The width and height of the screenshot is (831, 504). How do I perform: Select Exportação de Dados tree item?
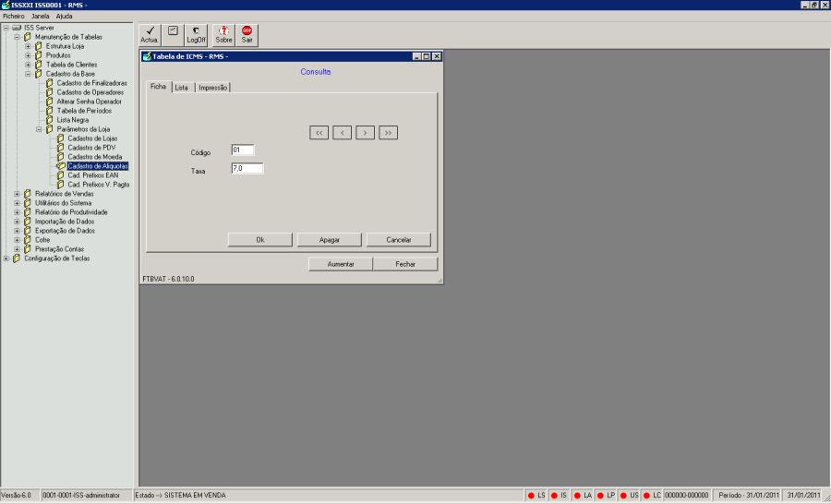66,231
